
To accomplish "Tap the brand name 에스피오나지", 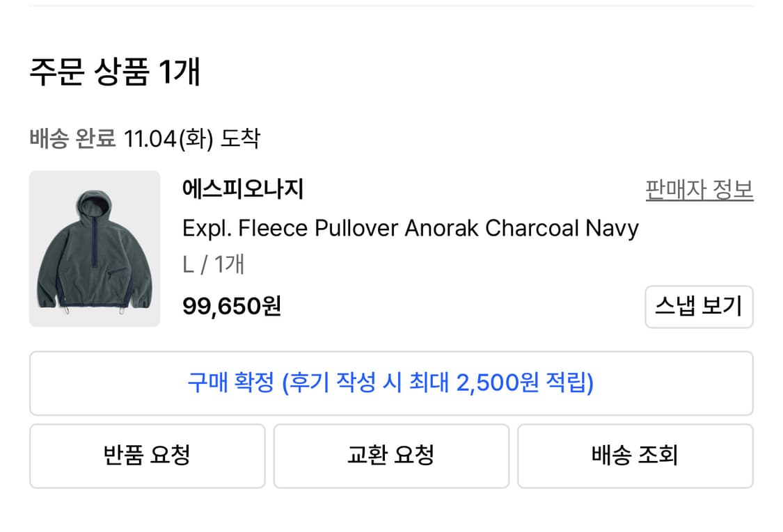I will [243, 189].
